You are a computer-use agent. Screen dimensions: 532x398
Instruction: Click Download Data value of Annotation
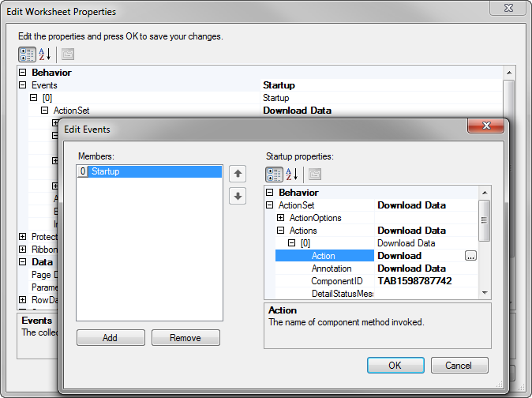click(x=411, y=268)
